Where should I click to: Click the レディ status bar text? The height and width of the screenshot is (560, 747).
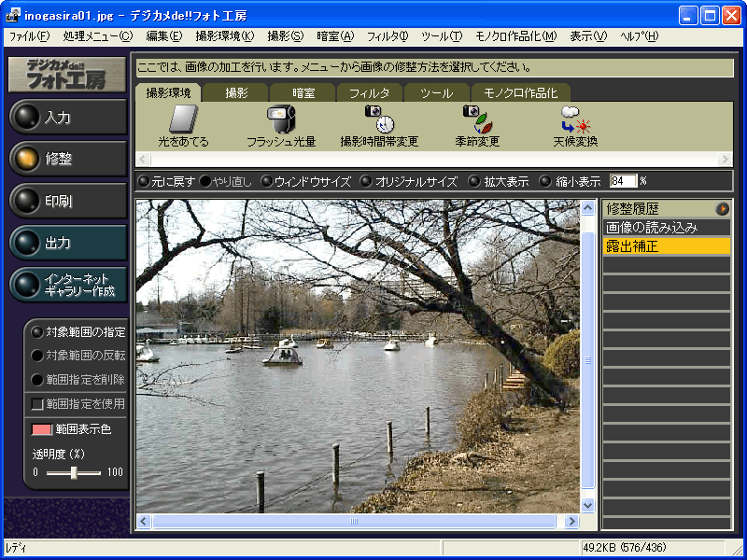(16, 548)
